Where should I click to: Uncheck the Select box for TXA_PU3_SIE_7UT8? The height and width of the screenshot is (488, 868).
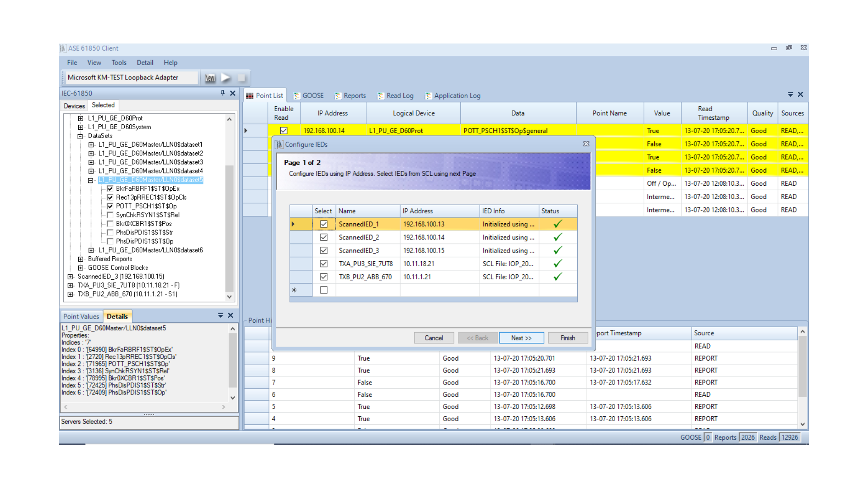tap(324, 263)
